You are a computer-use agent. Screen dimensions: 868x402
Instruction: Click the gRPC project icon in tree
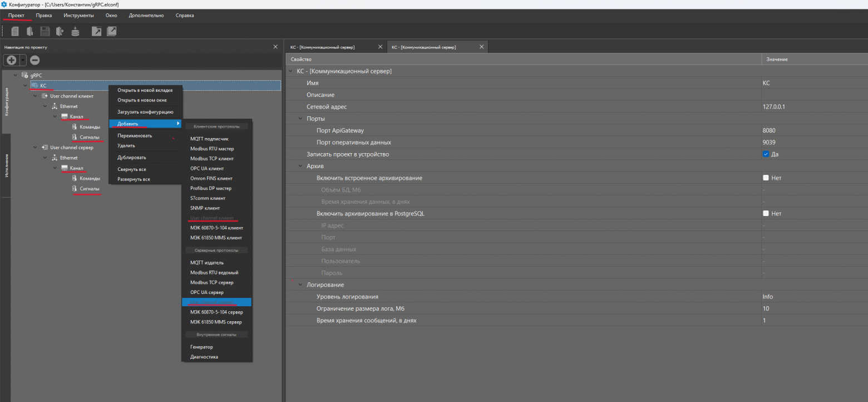[x=24, y=75]
